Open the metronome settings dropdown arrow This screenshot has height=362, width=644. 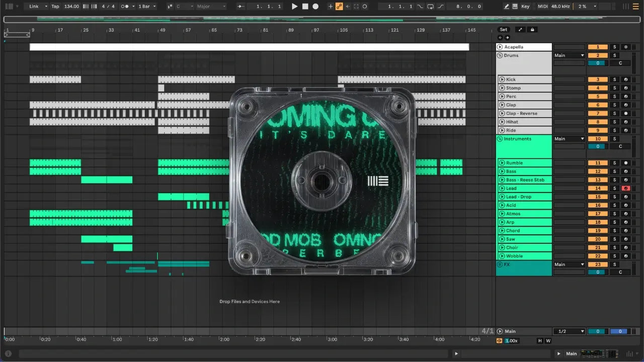[x=133, y=7]
